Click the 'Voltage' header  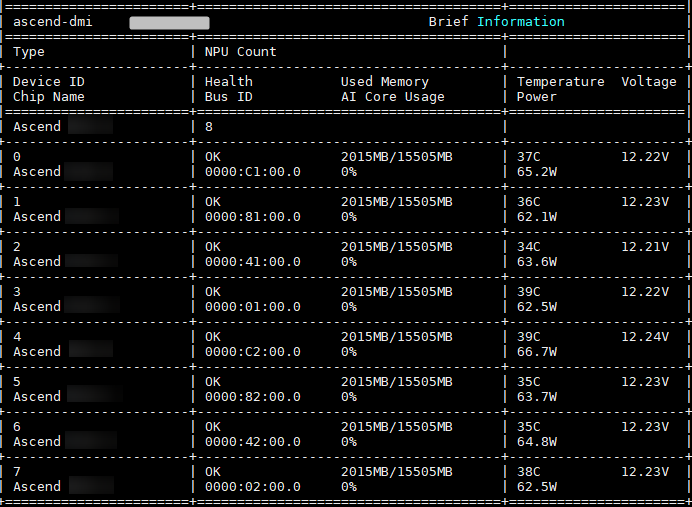[649, 82]
